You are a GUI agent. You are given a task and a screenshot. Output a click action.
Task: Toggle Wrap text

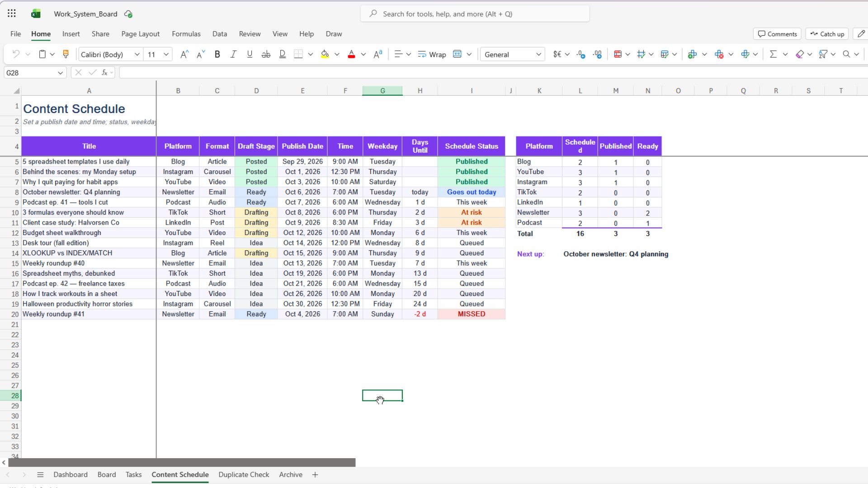(432, 54)
